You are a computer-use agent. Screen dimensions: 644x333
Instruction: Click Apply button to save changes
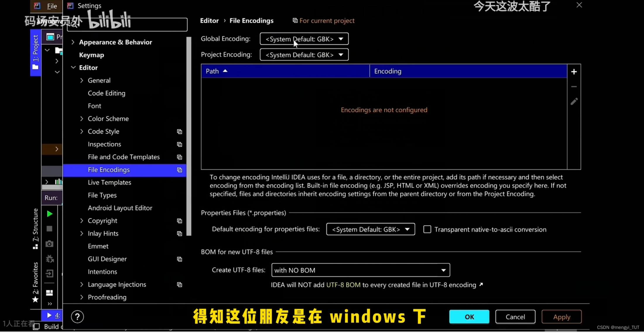(x=561, y=317)
